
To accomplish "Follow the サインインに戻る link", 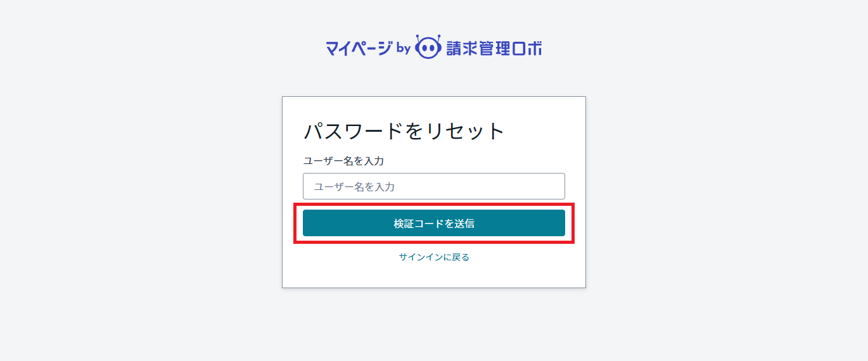I will tap(434, 257).
